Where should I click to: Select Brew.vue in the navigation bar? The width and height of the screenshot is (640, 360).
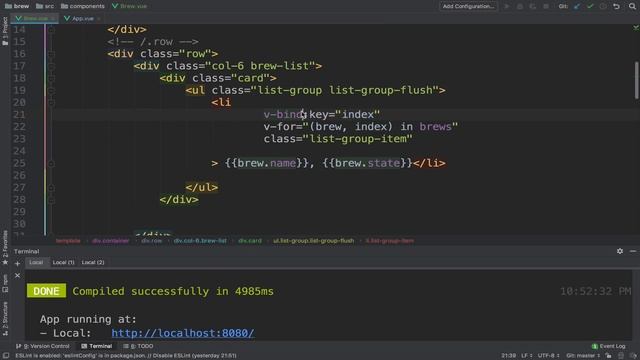pyautogui.click(x=129, y=6)
